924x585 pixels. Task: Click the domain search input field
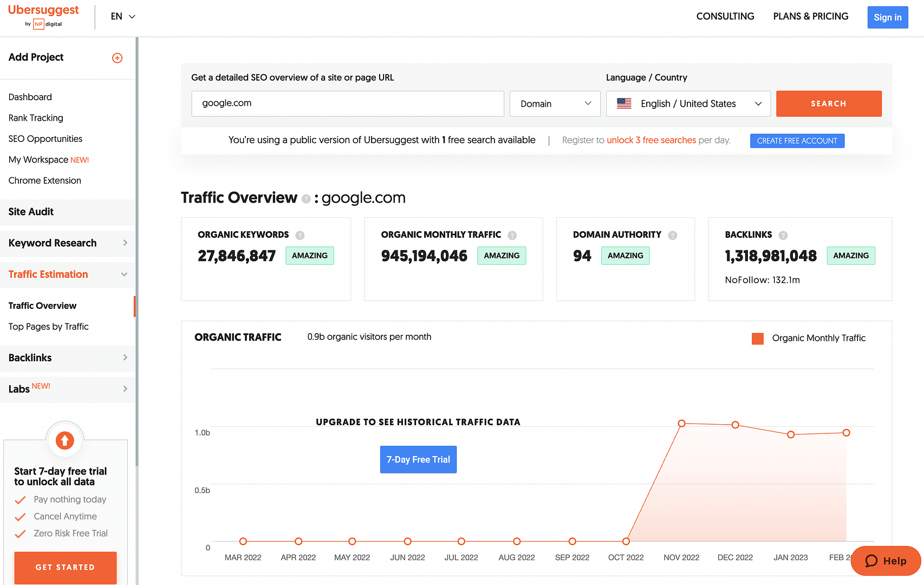tap(347, 103)
